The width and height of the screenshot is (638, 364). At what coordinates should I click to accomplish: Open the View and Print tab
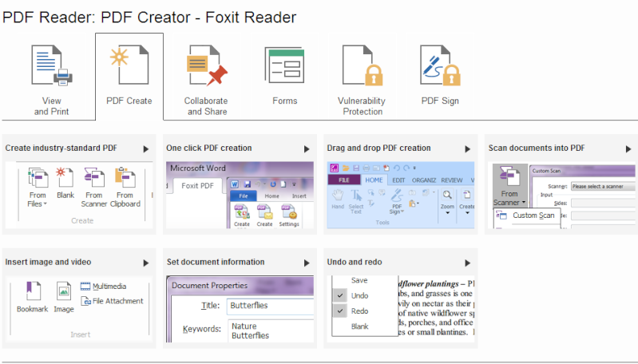point(51,78)
